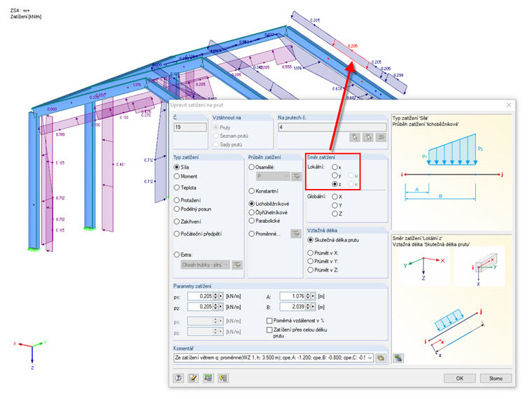Select Čtyřúhelníkové load distribution
532x399 pixels.
[x=252, y=212]
